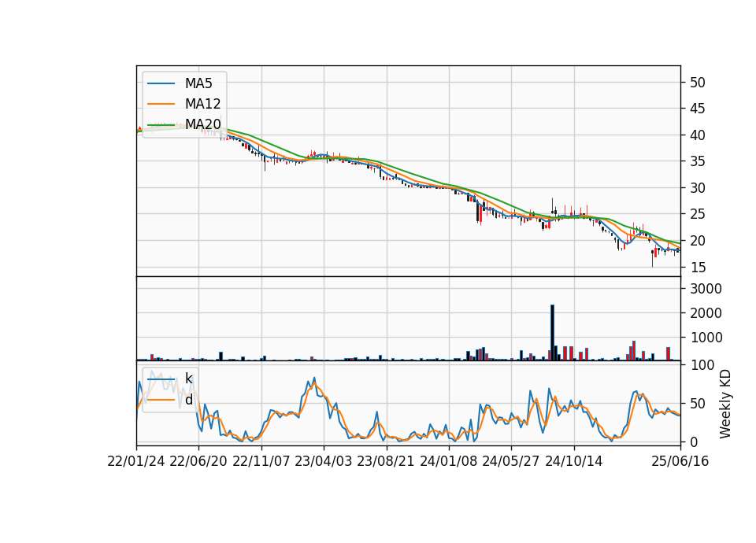The image size is (756, 543).
Task: Click the 24/01/08 date label
Action: (x=448, y=461)
